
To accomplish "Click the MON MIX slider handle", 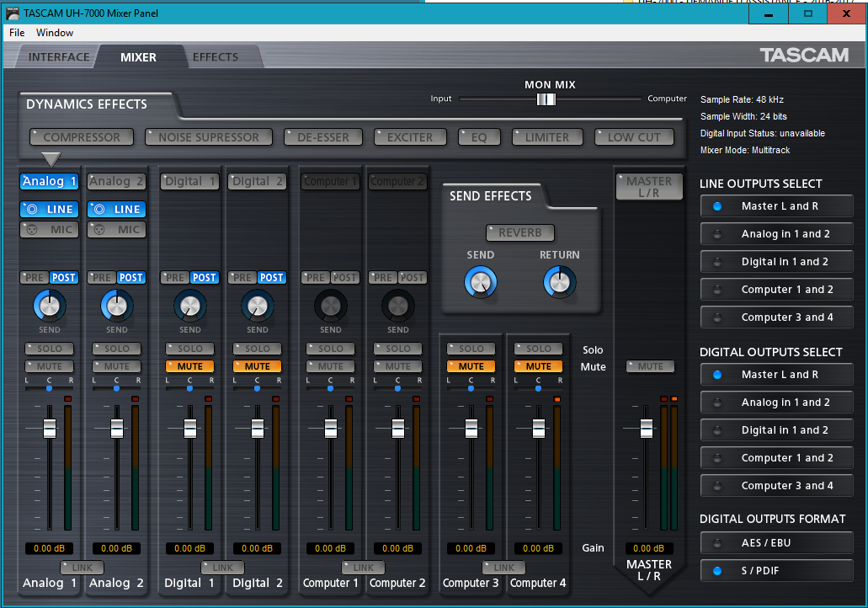I will pyautogui.click(x=546, y=99).
